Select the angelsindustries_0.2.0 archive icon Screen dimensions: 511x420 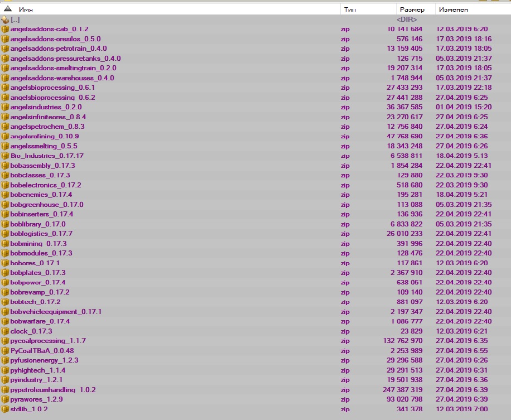pyautogui.click(x=5, y=107)
